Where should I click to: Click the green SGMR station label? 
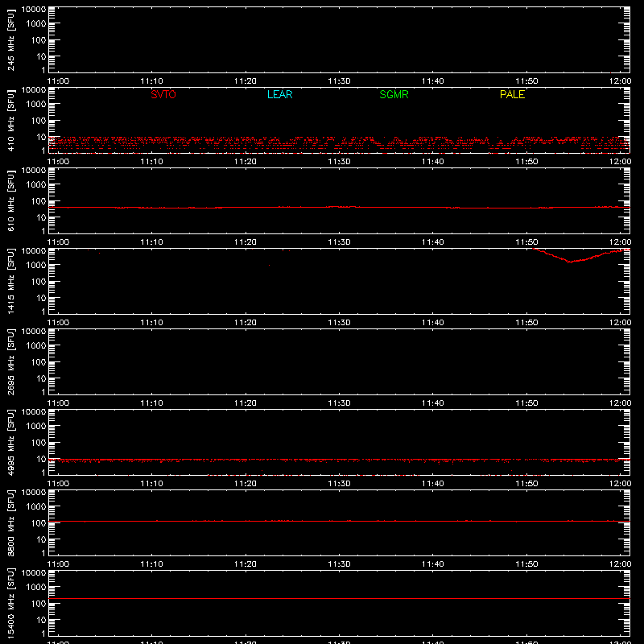pos(394,94)
